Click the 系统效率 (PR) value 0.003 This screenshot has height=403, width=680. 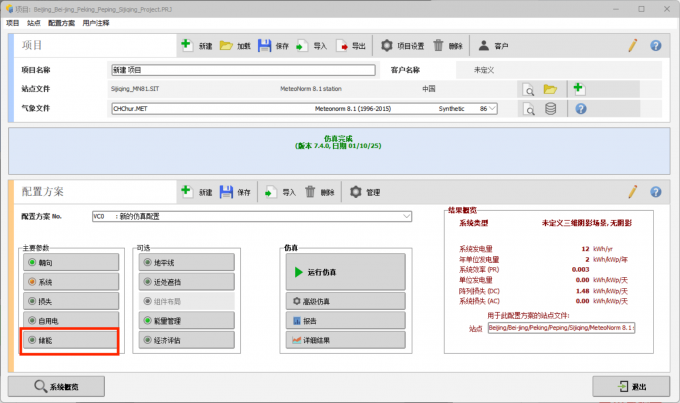(580, 269)
